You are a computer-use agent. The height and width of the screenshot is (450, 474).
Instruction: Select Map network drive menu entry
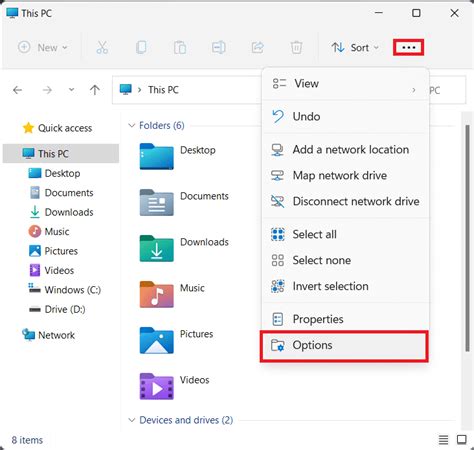345,175
